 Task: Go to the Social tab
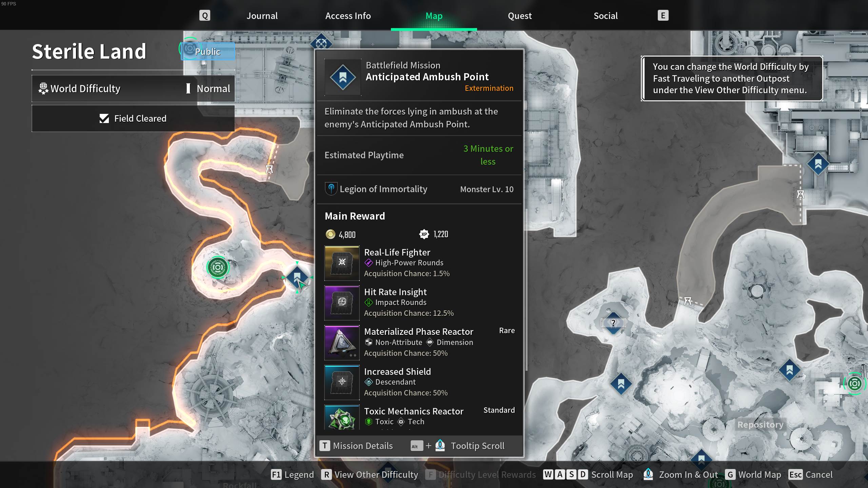(x=606, y=16)
